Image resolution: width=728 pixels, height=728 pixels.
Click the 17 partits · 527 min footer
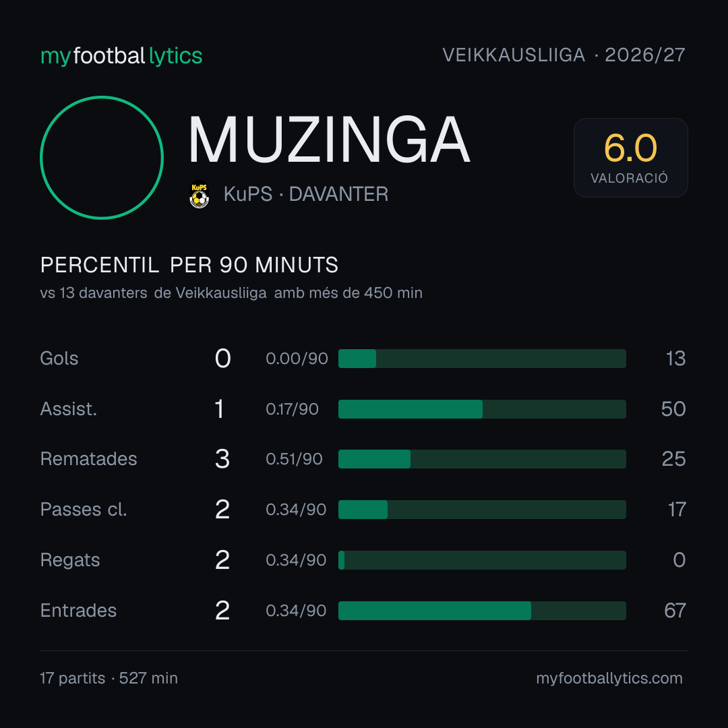(109, 678)
